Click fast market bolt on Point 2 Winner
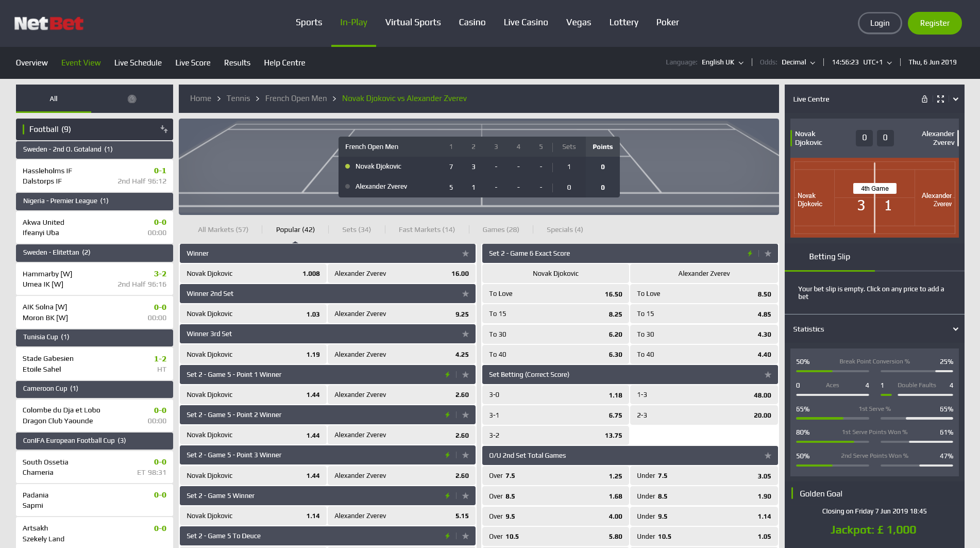 click(447, 415)
